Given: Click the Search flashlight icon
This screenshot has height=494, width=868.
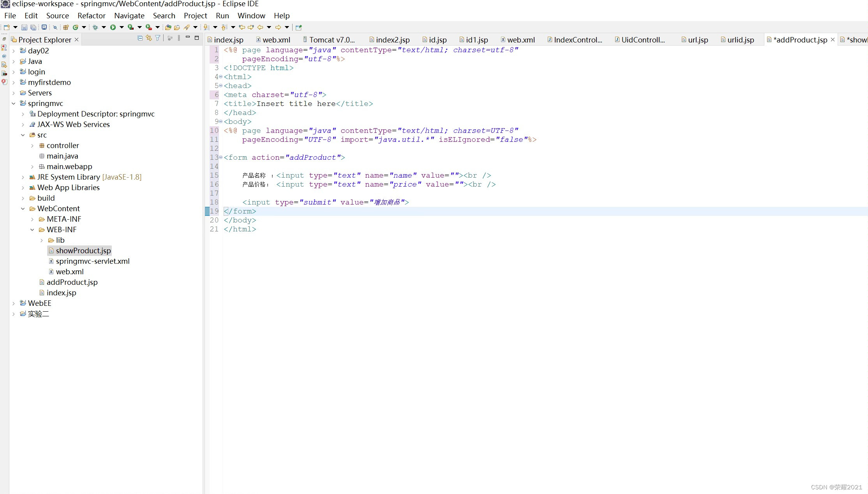Looking at the screenshot, I should tap(187, 27).
